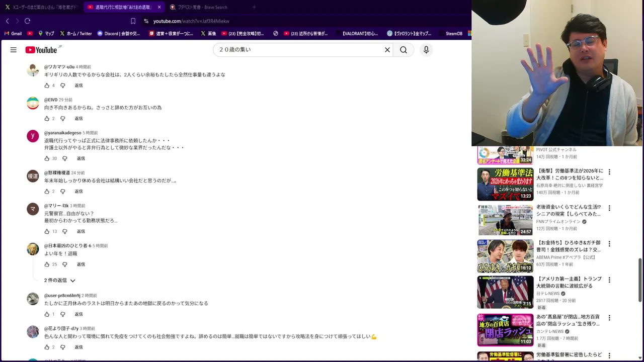Dislike the comment by @user-pr8cn6lm9j
The image size is (644, 362).
63,314
